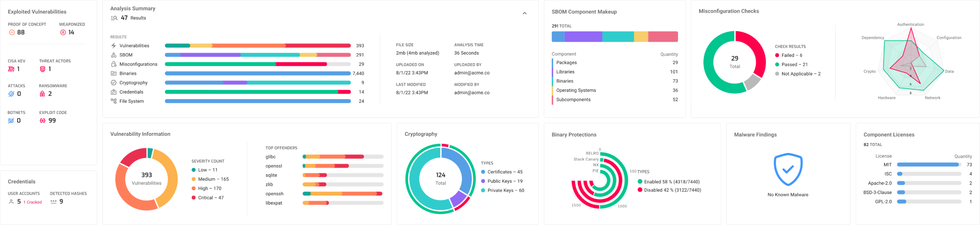Click the Ransomware lock icon

pos(42,94)
